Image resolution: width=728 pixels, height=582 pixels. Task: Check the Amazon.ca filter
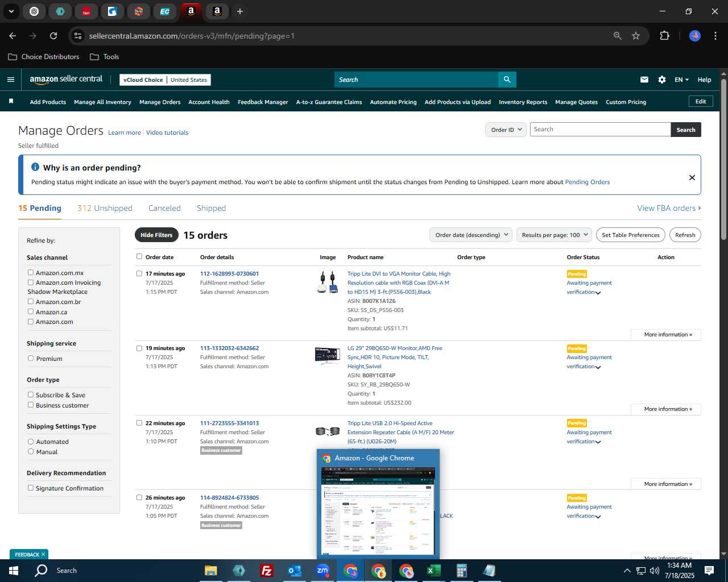coord(31,311)
